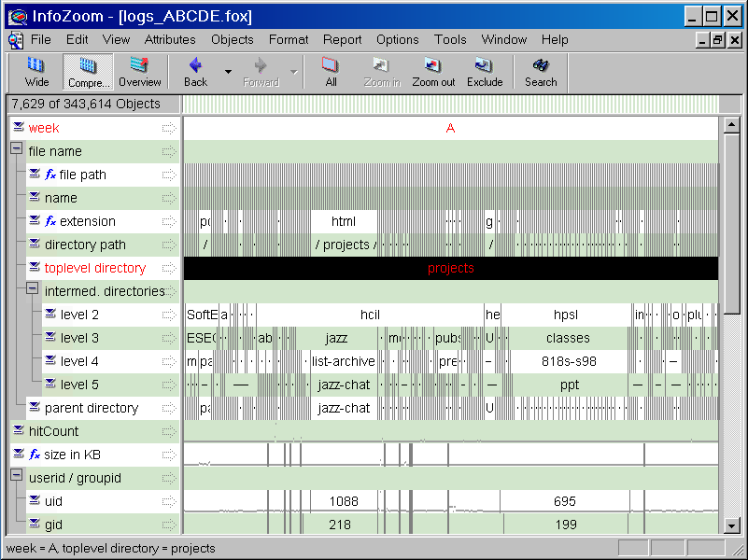Open Search with binoculars icon

tap(540, 72)
